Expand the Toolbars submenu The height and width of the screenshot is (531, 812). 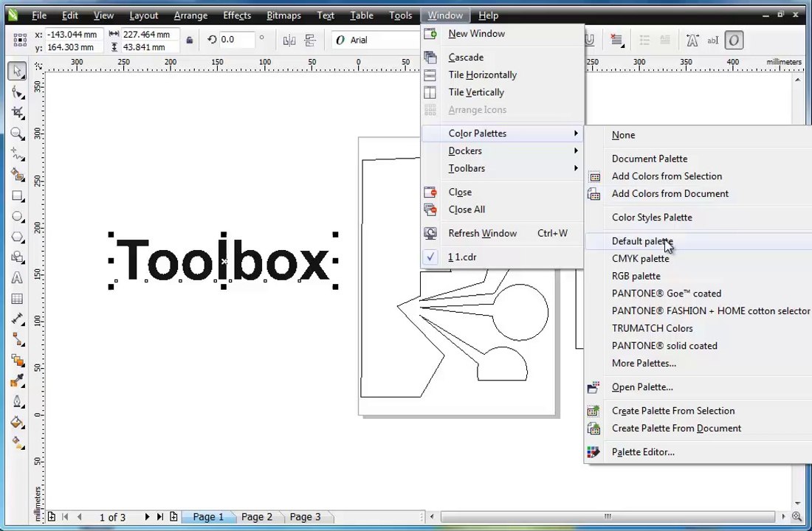pos(502,169)
